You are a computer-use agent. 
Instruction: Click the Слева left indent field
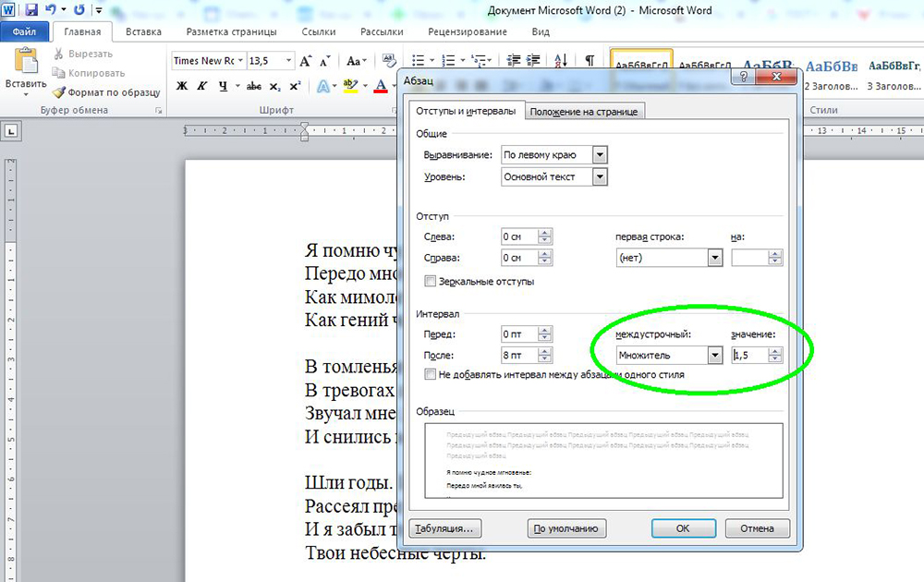[x=519, y=236]
